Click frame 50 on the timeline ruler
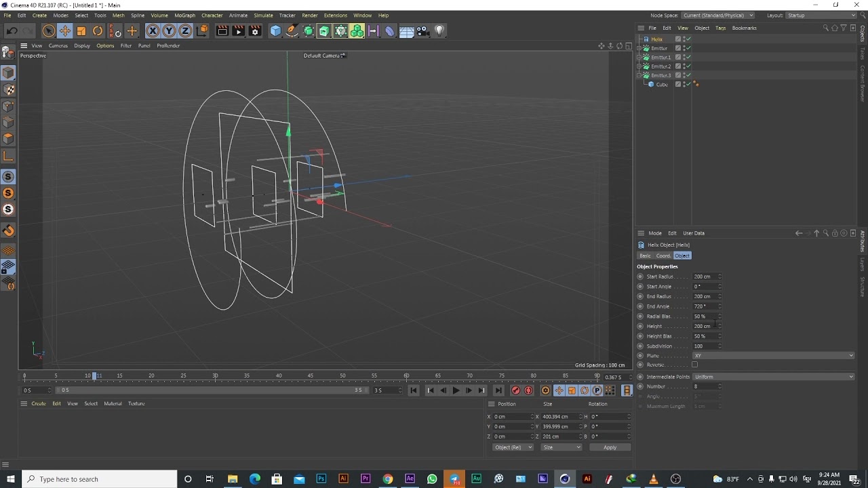This screenshot has width=868, height=488. pos(342,375)
